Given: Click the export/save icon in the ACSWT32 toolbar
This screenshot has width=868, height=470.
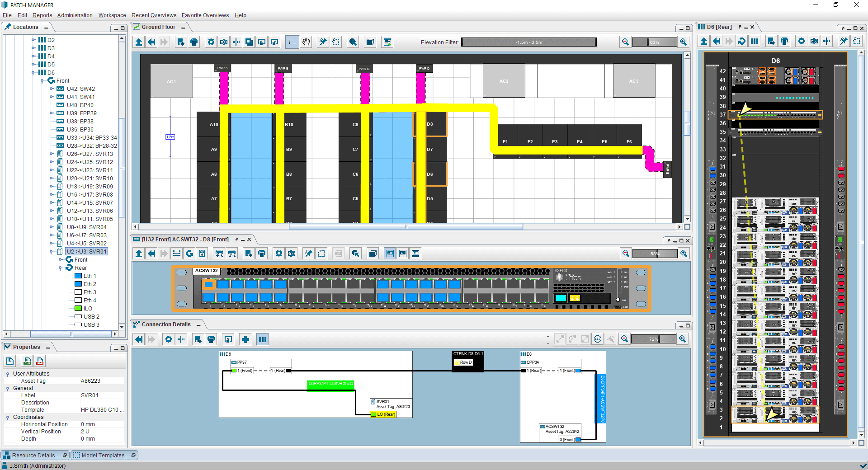Looking at the screenshot, I should pyautogui.click(x=248, y=254).
